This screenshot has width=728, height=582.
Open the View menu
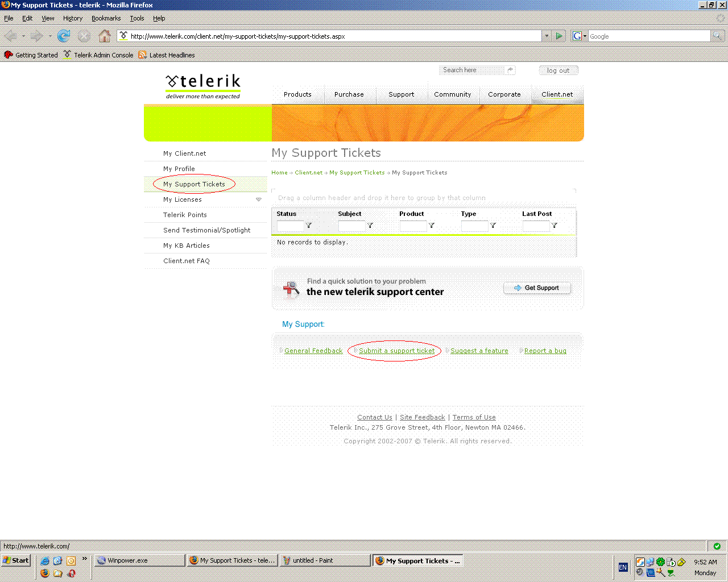coord(48,18)
